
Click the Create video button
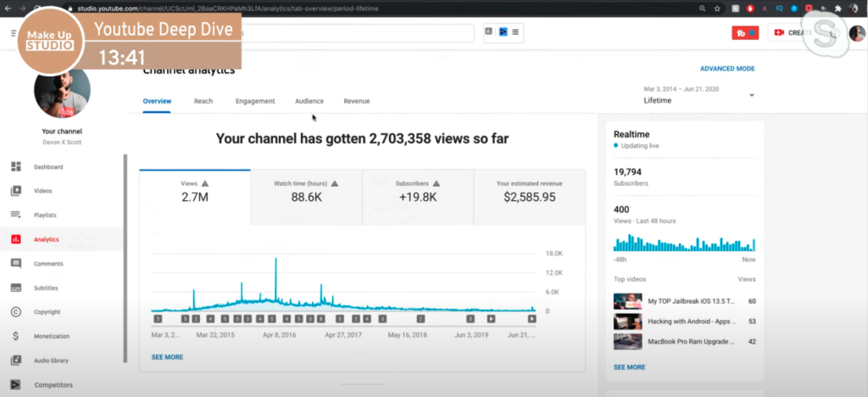pyautogui.click(x=789, y=33)
